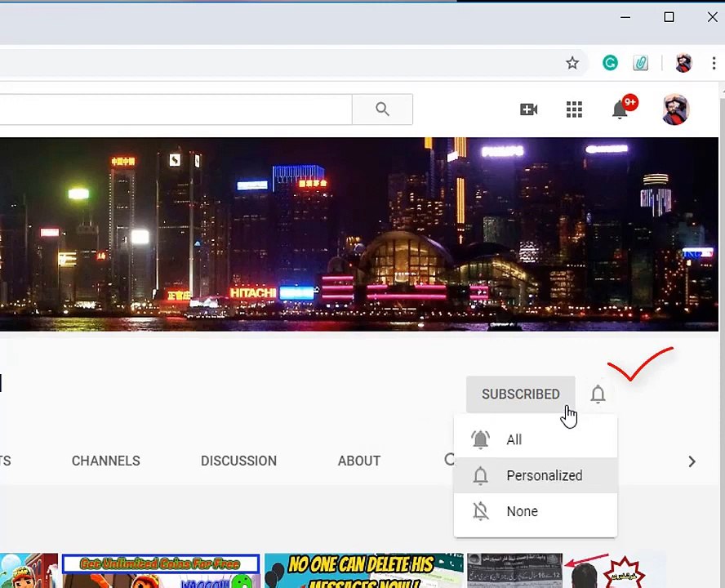This screenshot has height=588, width=725.
Task: Open the Chrome profile avatar in toolbar
Action: [683, 62]
